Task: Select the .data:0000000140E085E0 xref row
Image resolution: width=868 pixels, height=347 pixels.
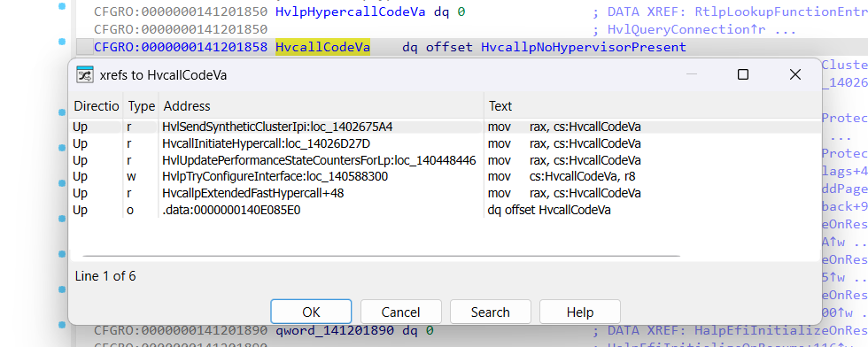Action: (x=445, y=210)
